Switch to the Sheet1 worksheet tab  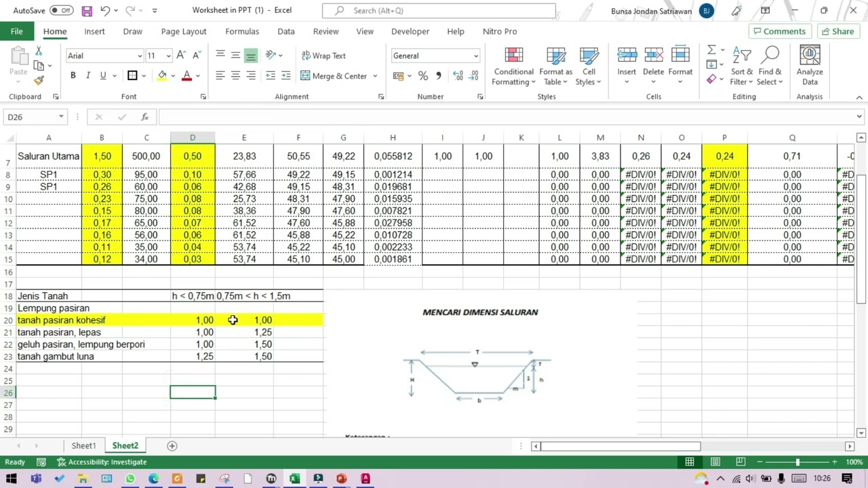point(84,446)
